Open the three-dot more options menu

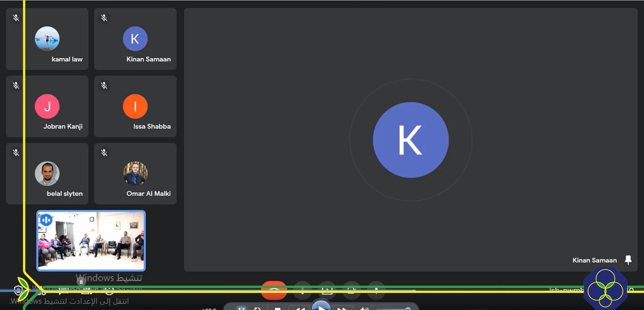[x=303, y=290]
